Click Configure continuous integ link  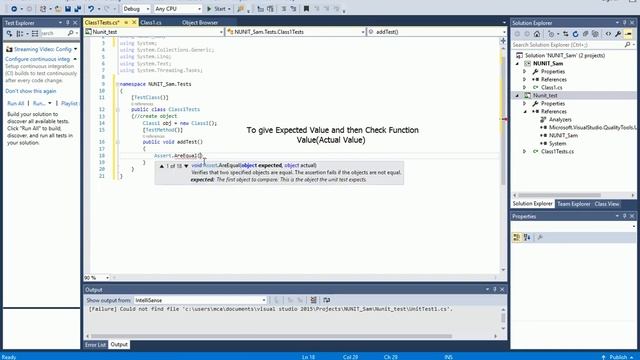(38, 59)
